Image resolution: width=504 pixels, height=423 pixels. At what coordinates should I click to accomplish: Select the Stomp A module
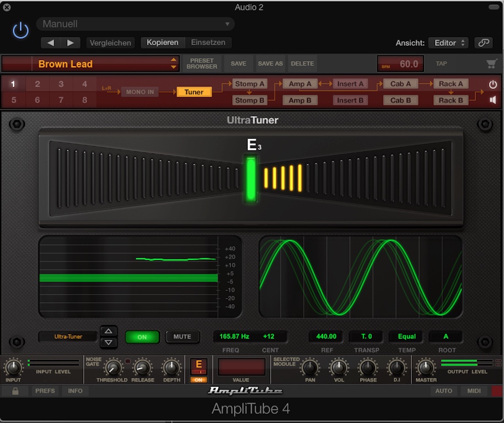(x=249, y=84)
